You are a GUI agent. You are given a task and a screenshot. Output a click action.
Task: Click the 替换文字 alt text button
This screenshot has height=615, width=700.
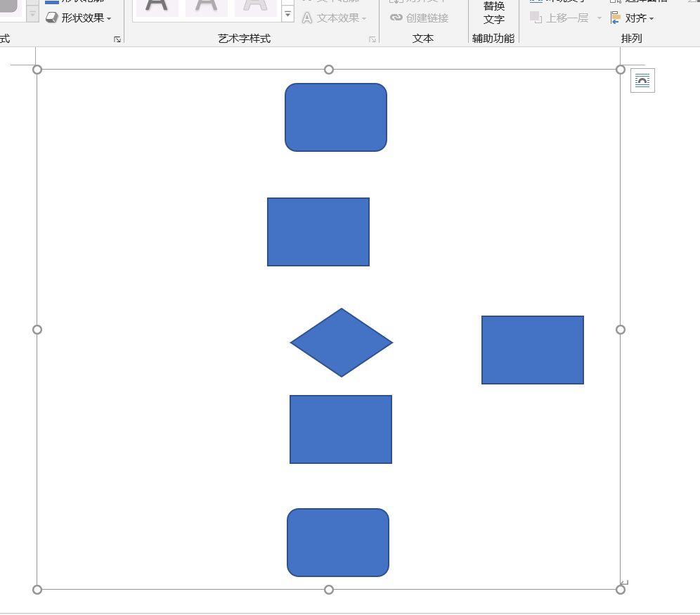coord(494,13)
